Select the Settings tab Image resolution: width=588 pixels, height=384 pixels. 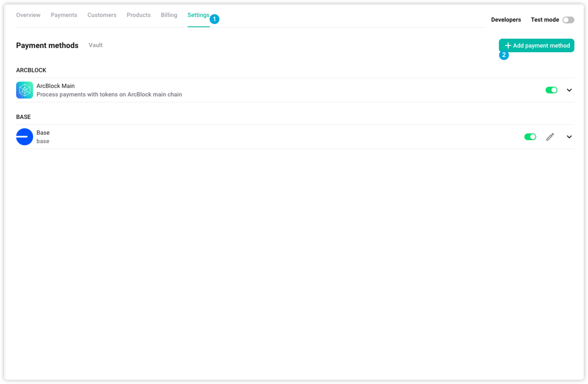coord(198,15)
